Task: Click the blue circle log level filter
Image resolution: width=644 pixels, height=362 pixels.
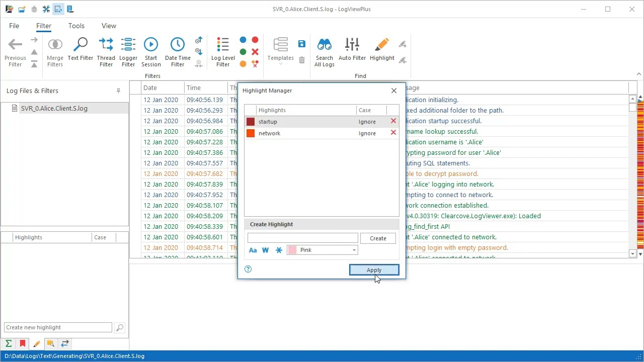Action: (243, 40)
